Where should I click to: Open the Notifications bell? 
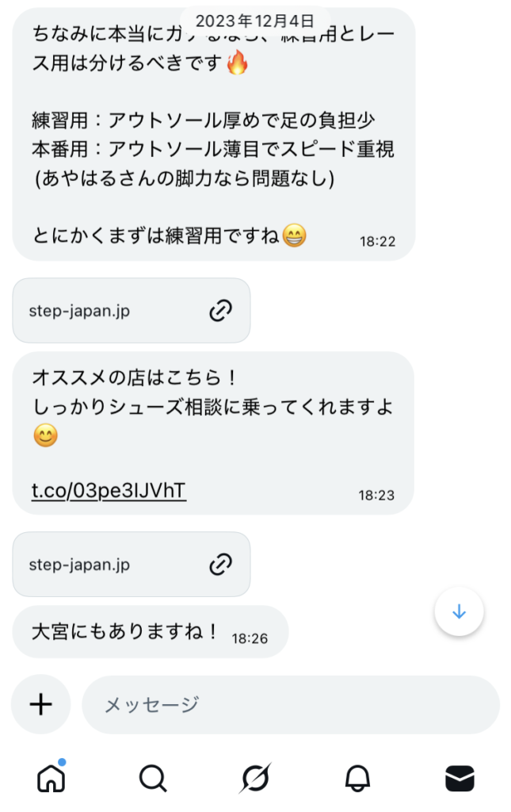357,779
